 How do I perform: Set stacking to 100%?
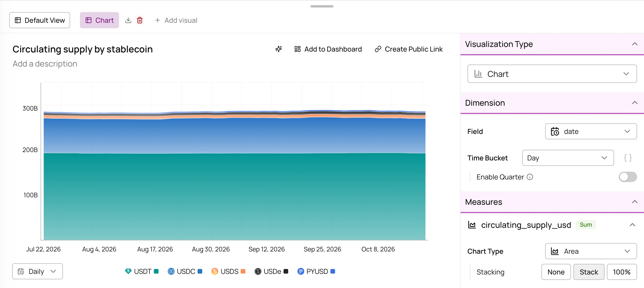[622, 272]
